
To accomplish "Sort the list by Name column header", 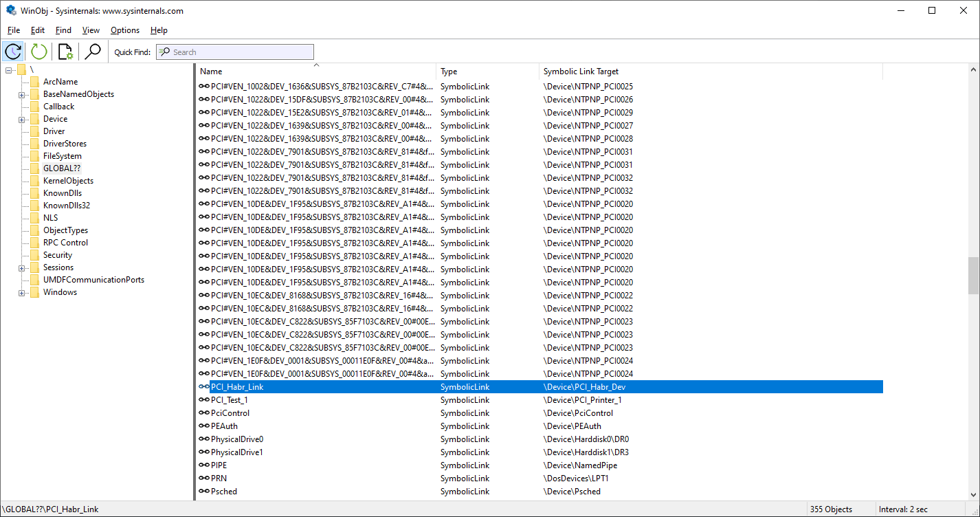I will [x=316, y=71].
